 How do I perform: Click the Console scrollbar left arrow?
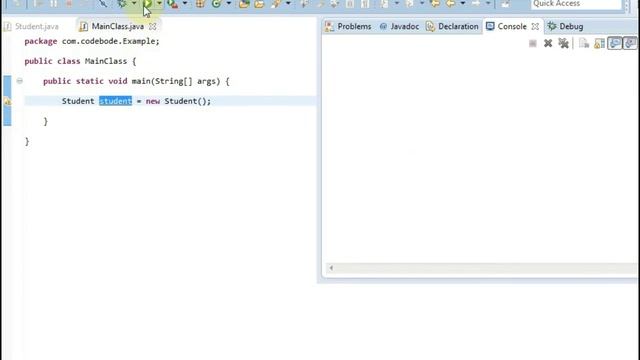pos(331,268)
